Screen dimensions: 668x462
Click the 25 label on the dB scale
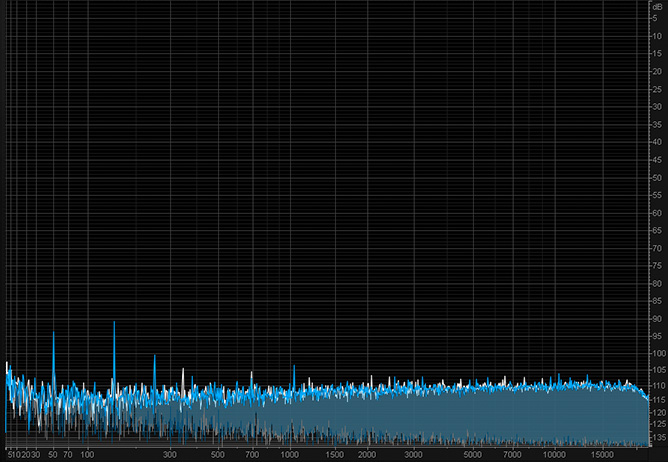tap(656, 89)
